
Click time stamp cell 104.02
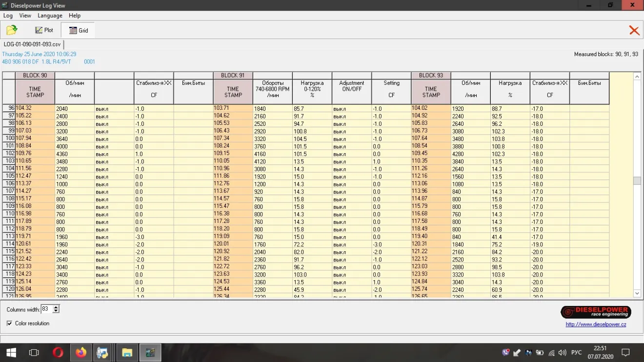[431, 108]
